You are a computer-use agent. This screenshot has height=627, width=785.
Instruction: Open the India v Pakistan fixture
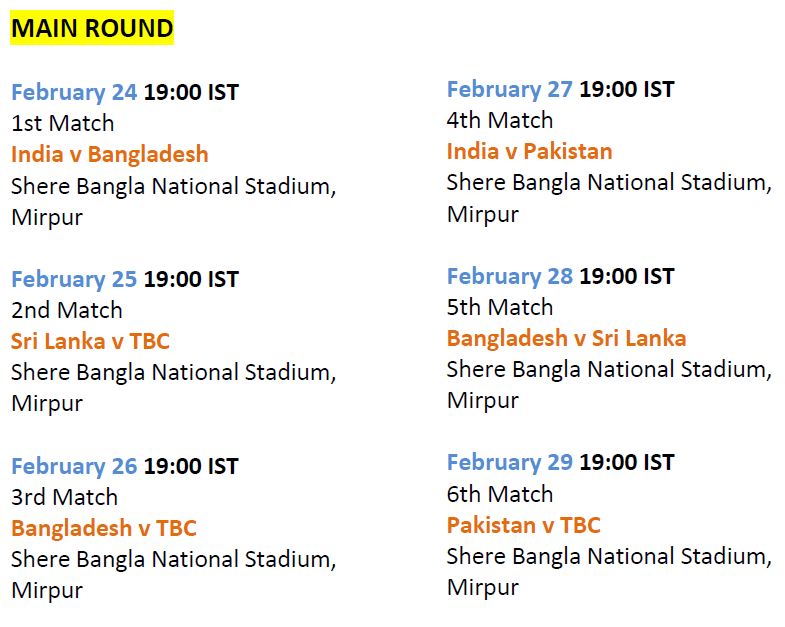tap(530, 151)
